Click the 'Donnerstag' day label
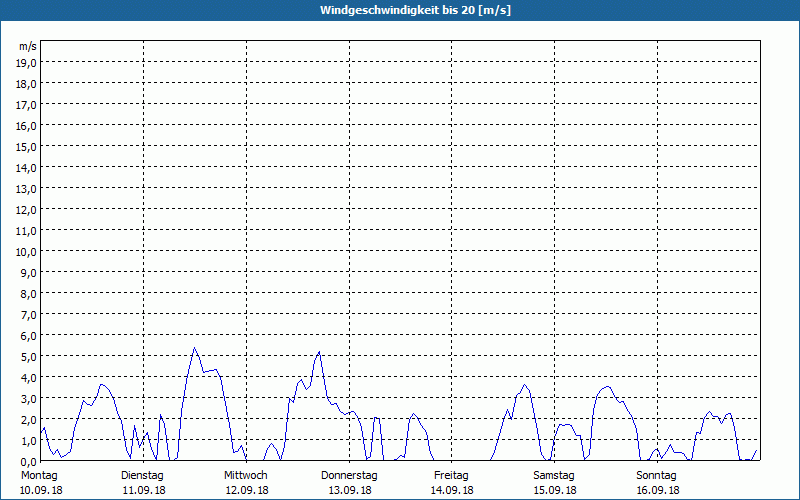This screenshot has height=500, width=800. [x=349, y=476]
